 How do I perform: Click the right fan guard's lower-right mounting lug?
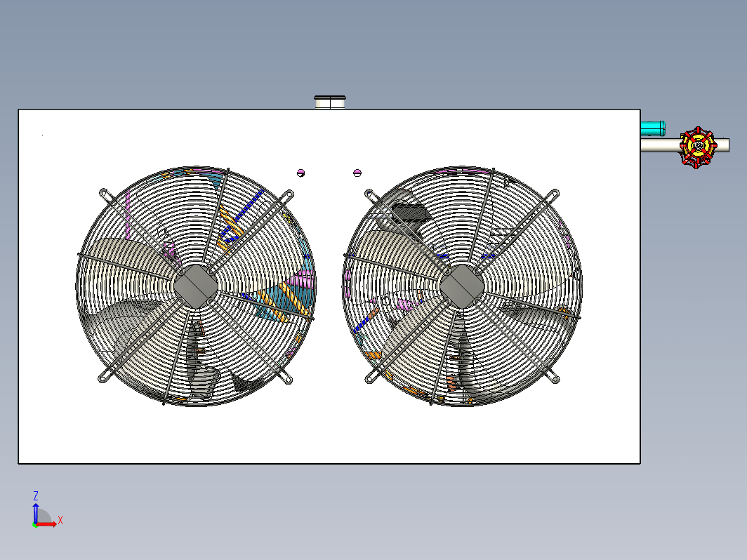click(x=554, y=378)
